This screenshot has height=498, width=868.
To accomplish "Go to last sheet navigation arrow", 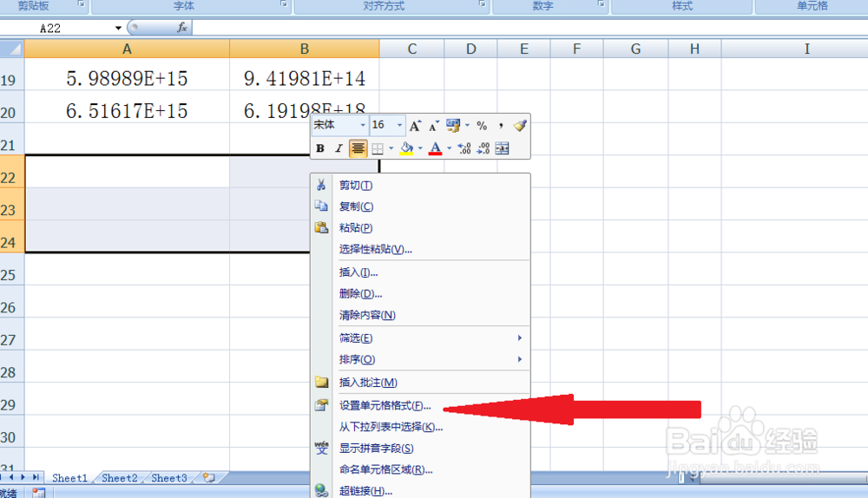I will tap(36, 477).
